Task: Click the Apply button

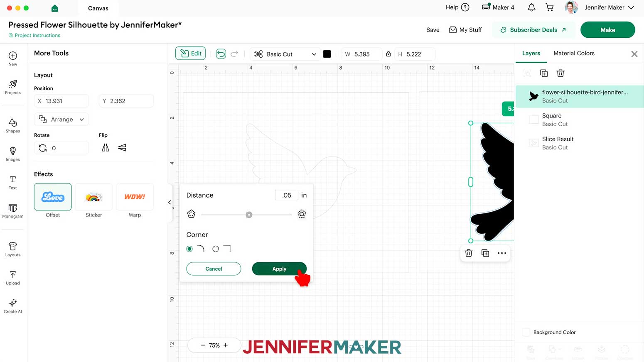Action: coord(279,269)
